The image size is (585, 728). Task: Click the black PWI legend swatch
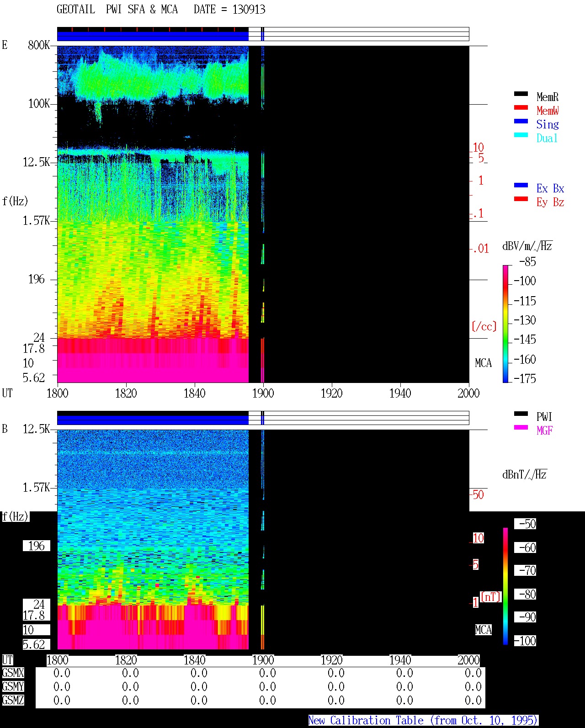(x=521, y=414)
